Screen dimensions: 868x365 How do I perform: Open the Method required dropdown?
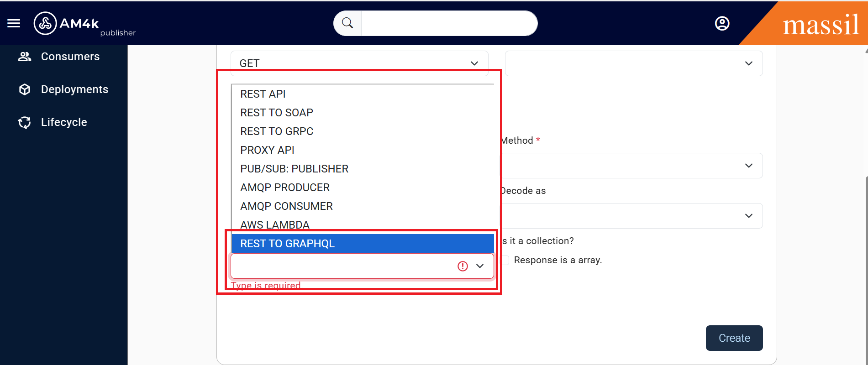633,166
